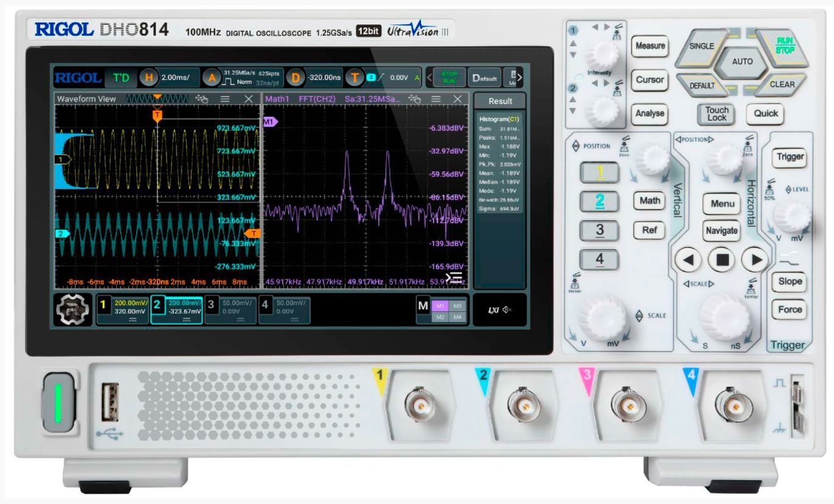
Task: Open the RIGOL gear function navigation icon
Action: tap(72, 309)
